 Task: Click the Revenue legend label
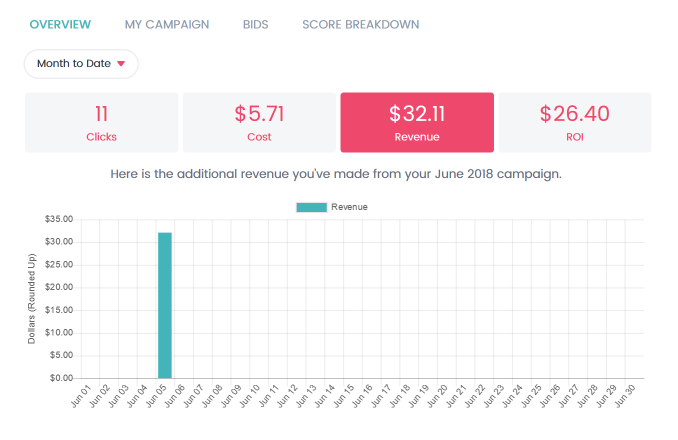(x=349, y=207)
